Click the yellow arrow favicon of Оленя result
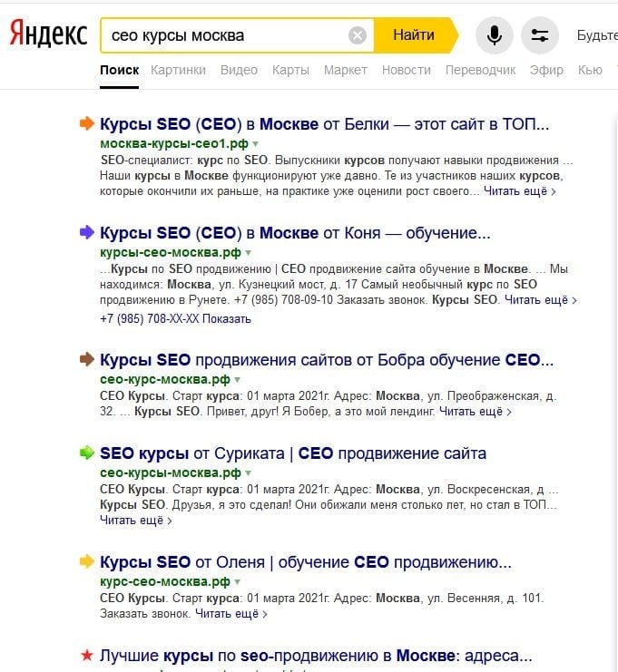 coord(86,561)
